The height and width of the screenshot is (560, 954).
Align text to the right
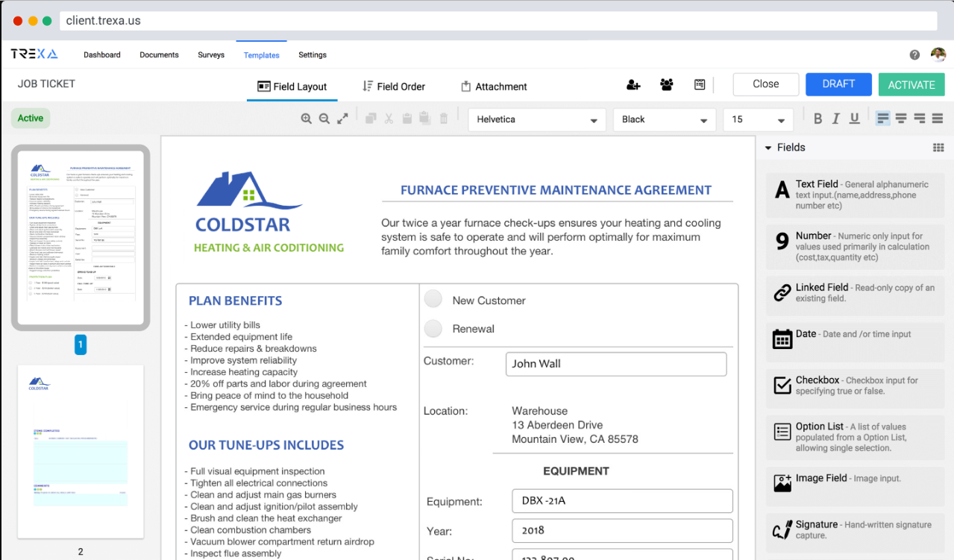[x=919, y=119]
